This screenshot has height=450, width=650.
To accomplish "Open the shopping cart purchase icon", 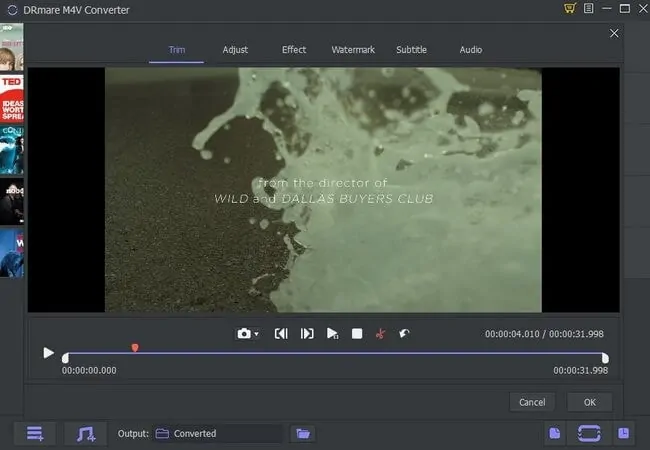I will click(x=570, y=8).
